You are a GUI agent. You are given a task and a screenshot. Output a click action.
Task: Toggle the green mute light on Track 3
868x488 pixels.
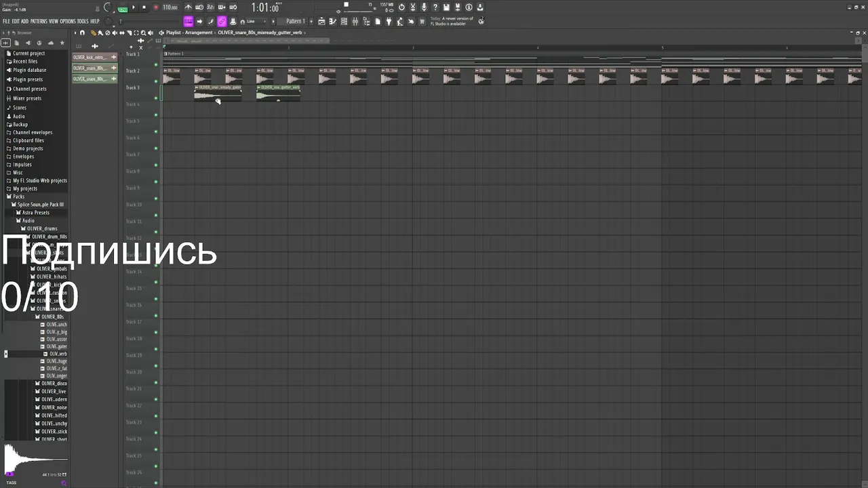(156, 98)
